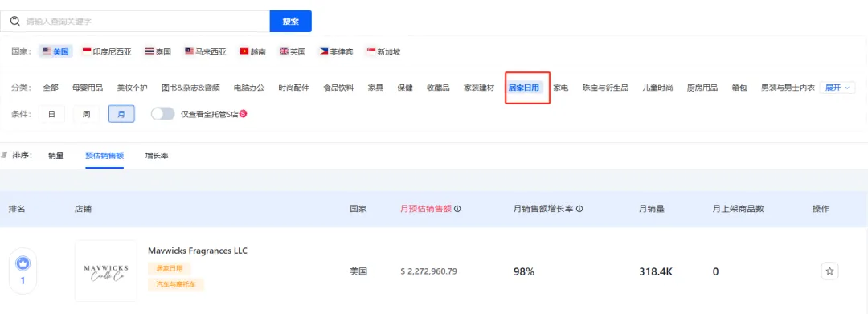Click the 月预估销售额 column header
The width and height of the screenshot is (868, 314).
click(x=426, y=209)
